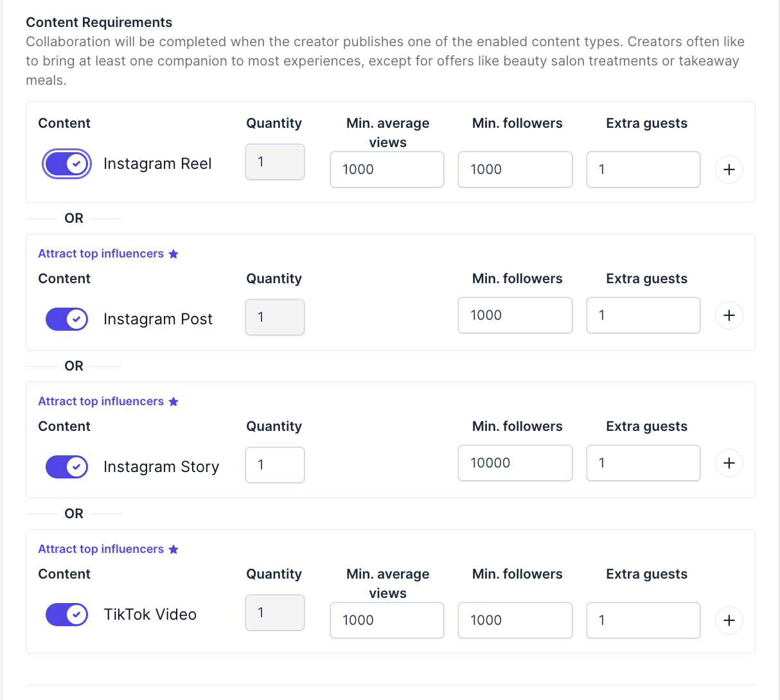Image resolution: width=780 pixels, height=700 pixels.
Task: Disable the Instagram Reel toggle
Action: click(x=67, y=164)
